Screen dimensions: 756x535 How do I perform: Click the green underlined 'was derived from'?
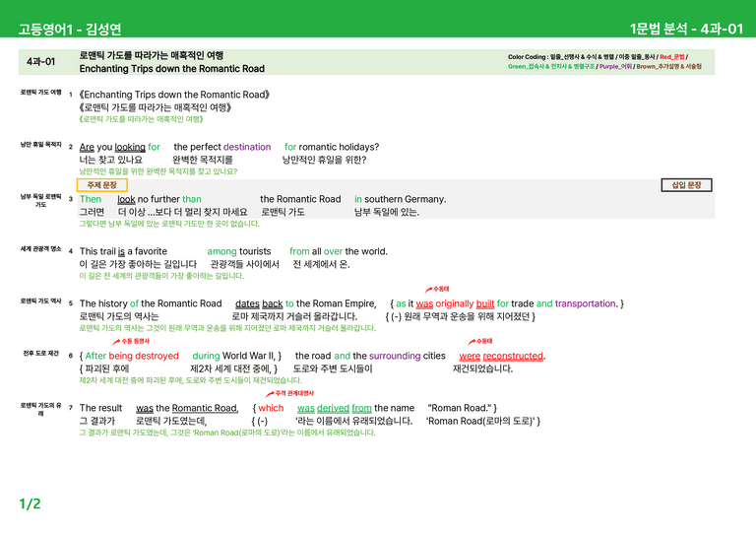tap(334, 408)
